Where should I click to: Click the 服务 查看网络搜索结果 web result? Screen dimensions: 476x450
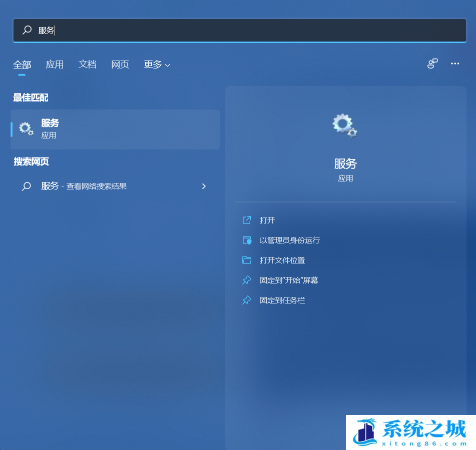(84, 186)
